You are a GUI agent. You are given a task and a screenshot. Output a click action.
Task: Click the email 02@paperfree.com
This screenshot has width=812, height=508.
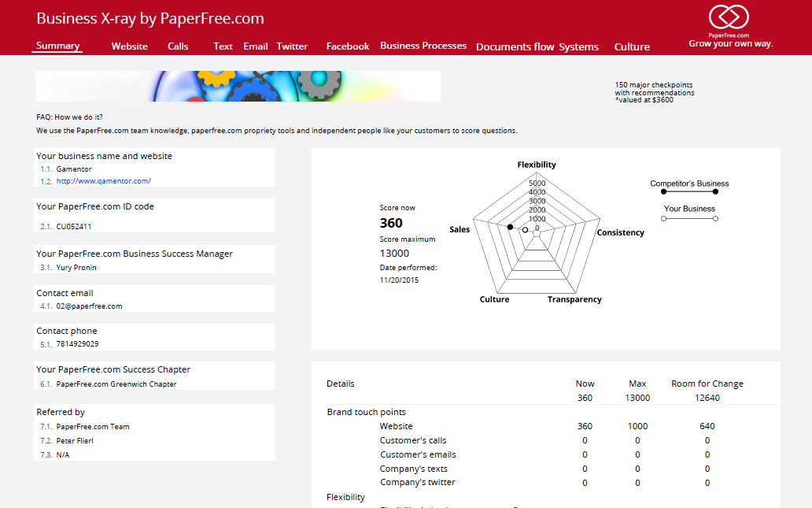coord(89,306)
